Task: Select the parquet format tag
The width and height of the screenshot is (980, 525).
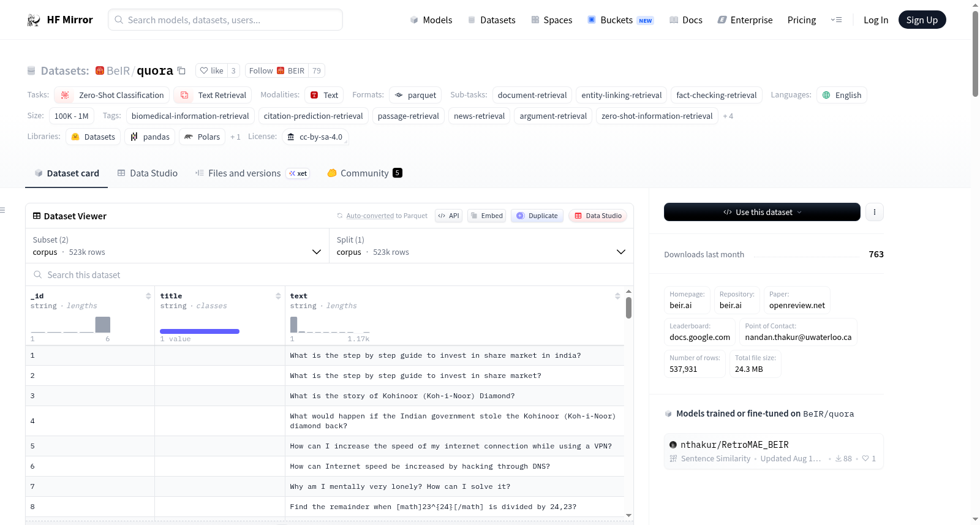Action: pos(415,95)
